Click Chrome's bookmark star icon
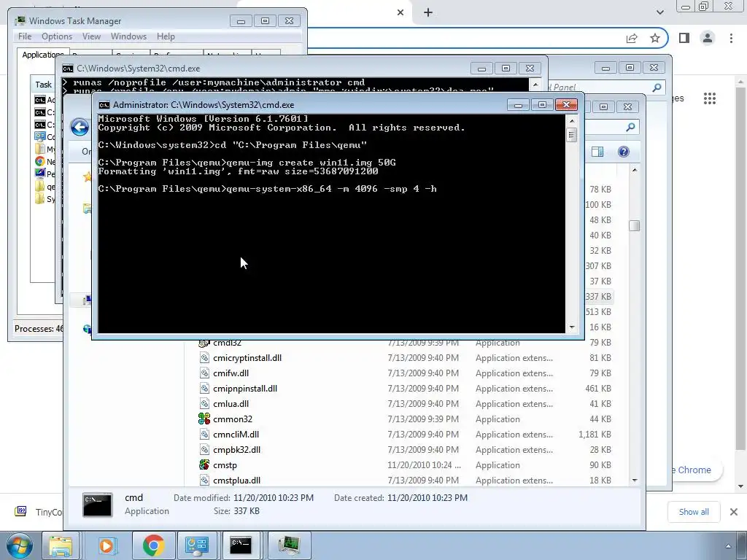This screenshot has height=560, width=747. [655, 38]
